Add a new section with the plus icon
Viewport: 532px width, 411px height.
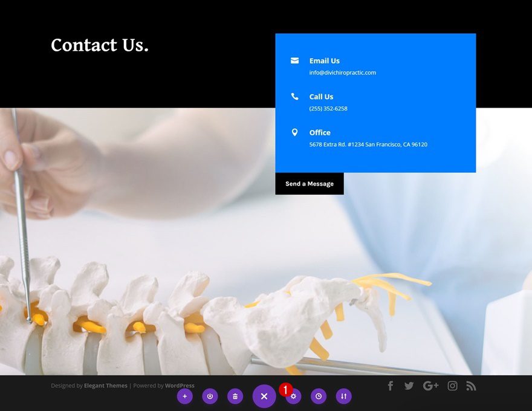(185, 396)
